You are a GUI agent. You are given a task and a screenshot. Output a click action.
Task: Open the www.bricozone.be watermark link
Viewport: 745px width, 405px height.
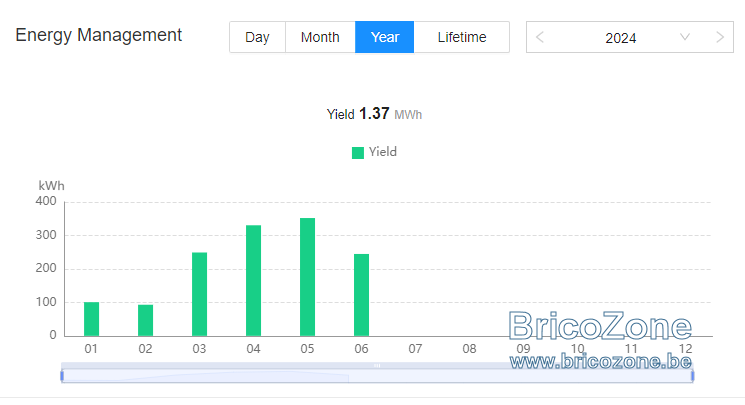(601, 362)
